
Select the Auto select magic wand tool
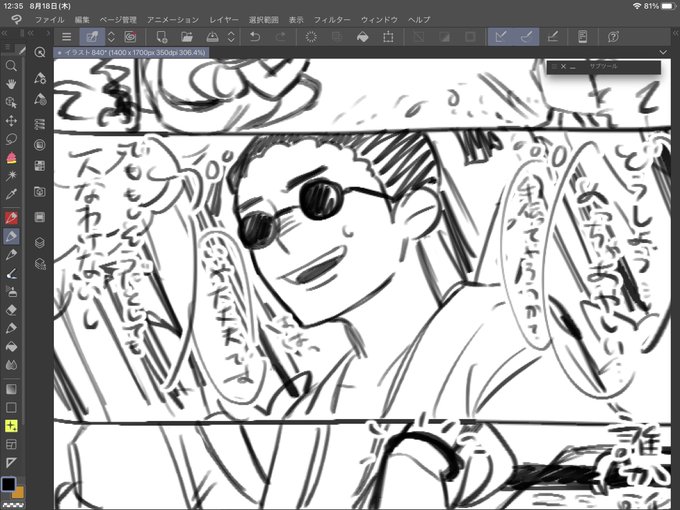point(11,175)
